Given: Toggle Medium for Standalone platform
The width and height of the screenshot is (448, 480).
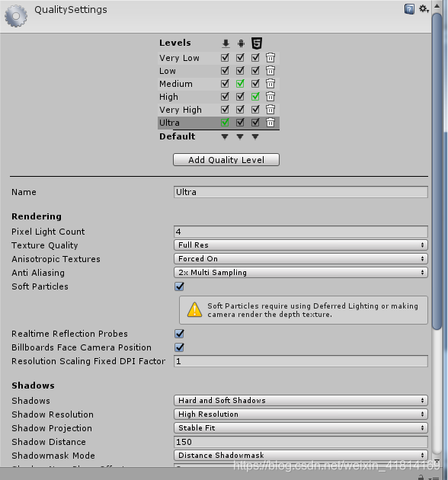Looking at the screenshot, I should point(225,84).
